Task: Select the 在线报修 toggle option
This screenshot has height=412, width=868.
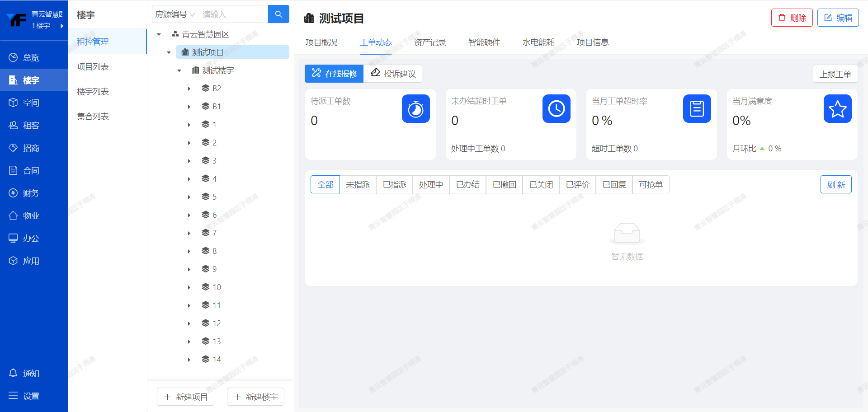Action: pyautogui.click(x=334, y=74)
